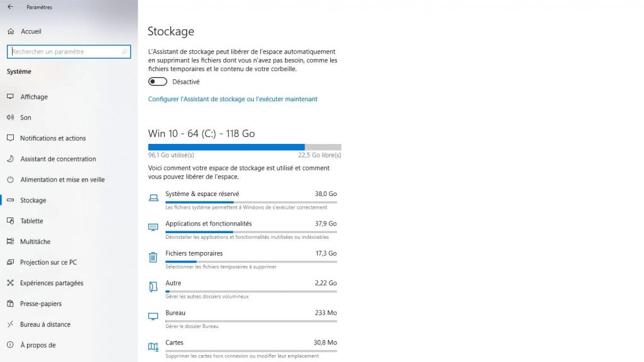Screen dimensions: 644x362
Task: Click the C: drive usage bar
Action: click(x=244, y=146)
